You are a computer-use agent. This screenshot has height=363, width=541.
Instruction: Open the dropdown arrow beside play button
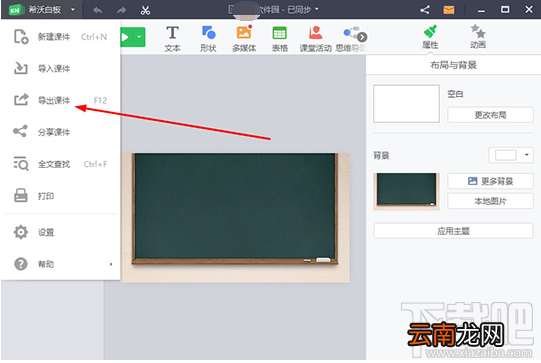click(x=139, y=37)
